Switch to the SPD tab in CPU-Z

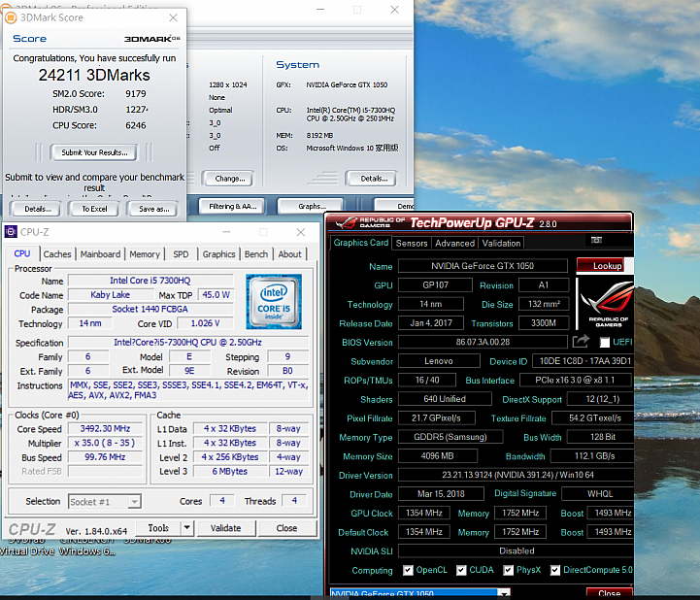[x=181, y=254]
